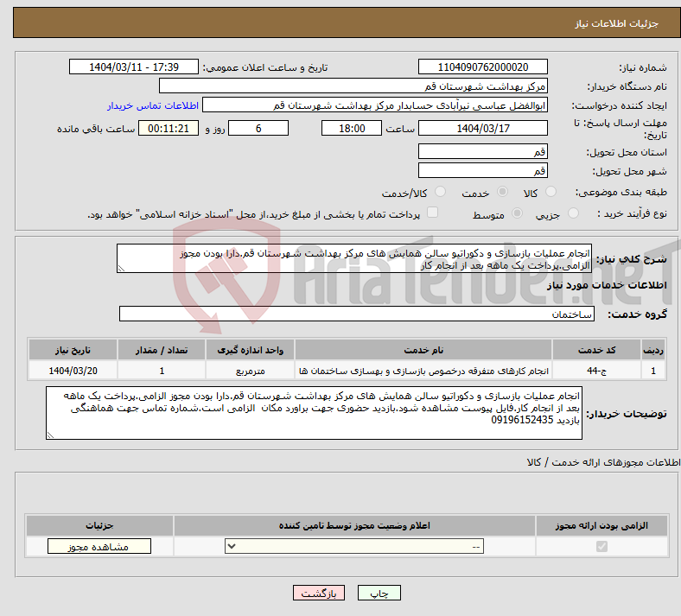Click the مشاهده مجوز button
This screenshot has height=616, width=681.
pyautogui.click(x=99, y=546)
